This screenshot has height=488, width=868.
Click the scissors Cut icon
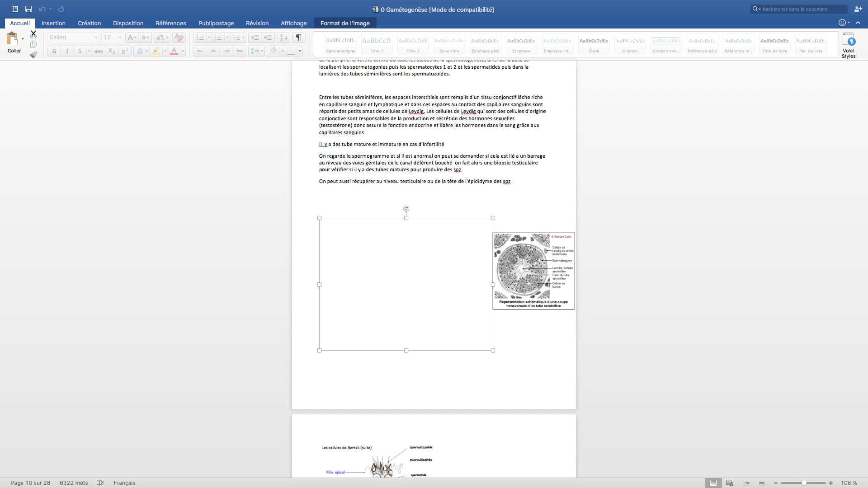[x=33, y=34]
